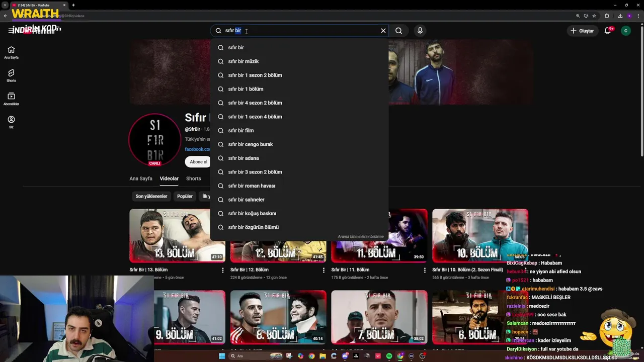Click the Sıfır Bir channel avatar
The width and height of the screenshot is (644, 362).
[x=154, y=139]
